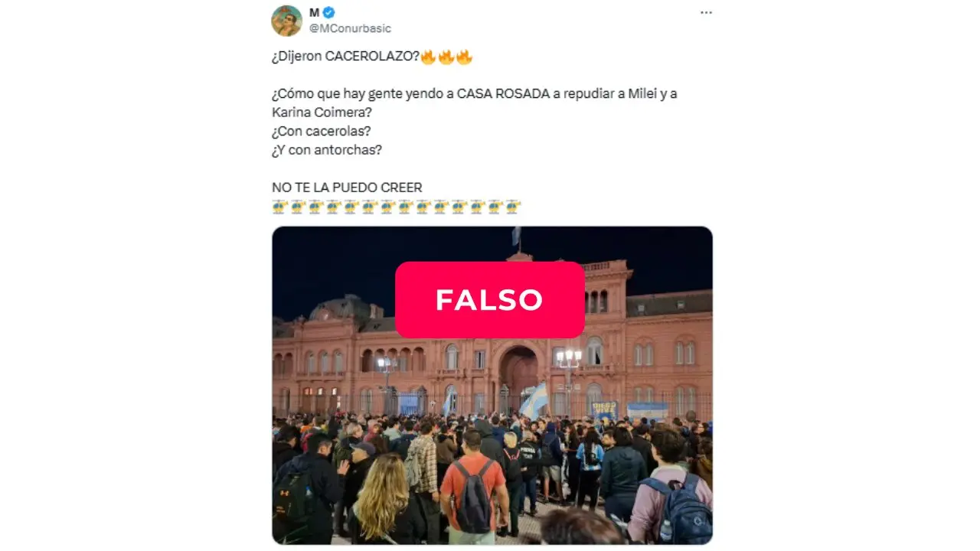Open the tweet author's profile avatar
Viewport: 980px width, 551px height.
[286, 21]
